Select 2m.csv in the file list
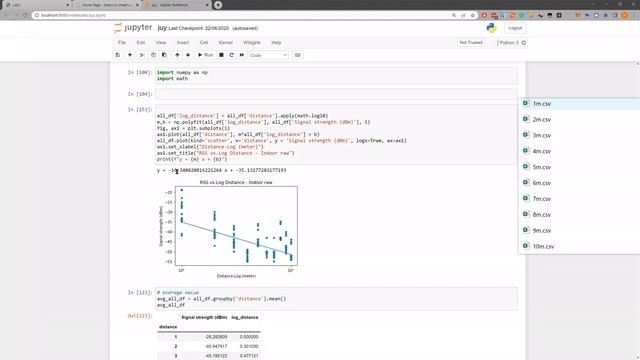Image resolution: width=640 pixels, height=360 pixels. click(542, 120)
